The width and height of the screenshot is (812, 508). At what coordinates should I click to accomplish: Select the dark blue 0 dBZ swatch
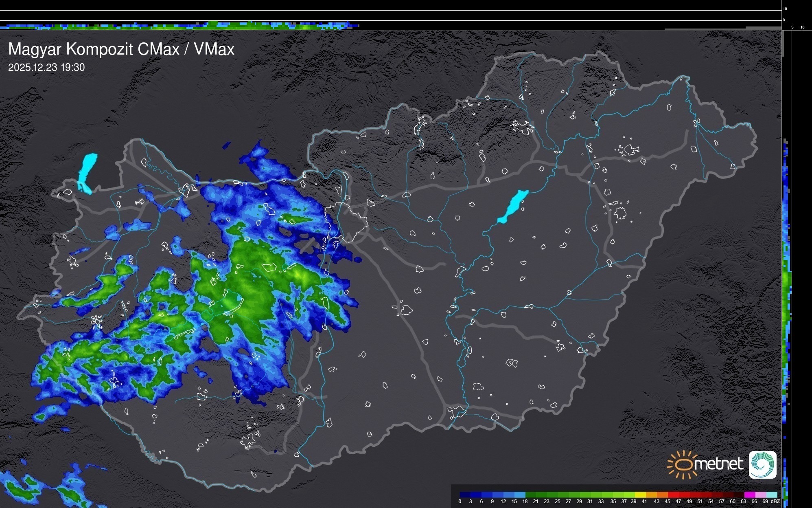465,495
